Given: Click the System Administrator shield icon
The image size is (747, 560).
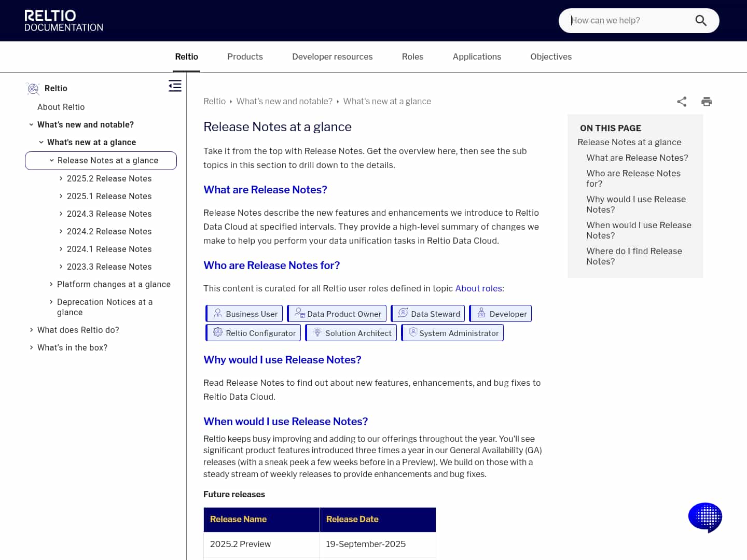Looking at the screenshot, I should point(413,332).
